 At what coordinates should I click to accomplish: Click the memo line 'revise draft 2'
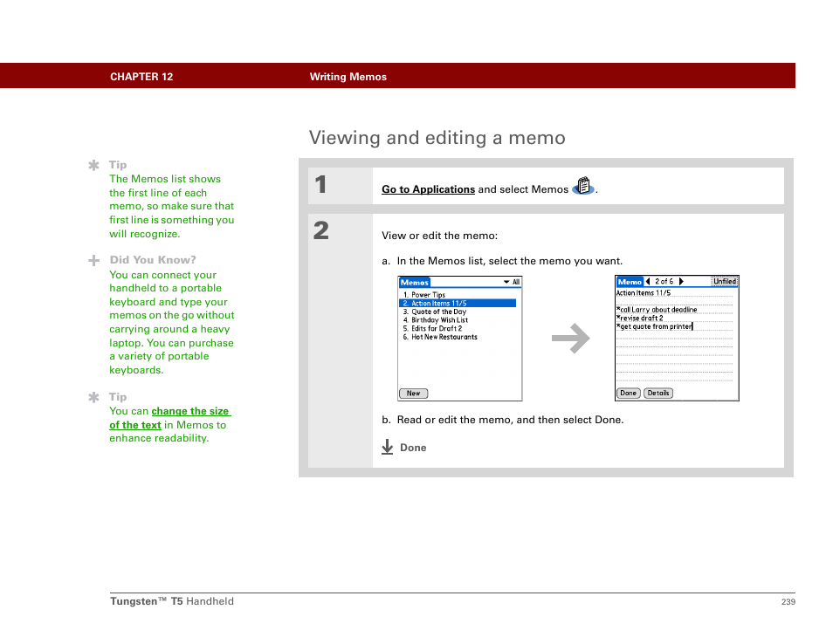pyautogui.click(x=640, y=318)
